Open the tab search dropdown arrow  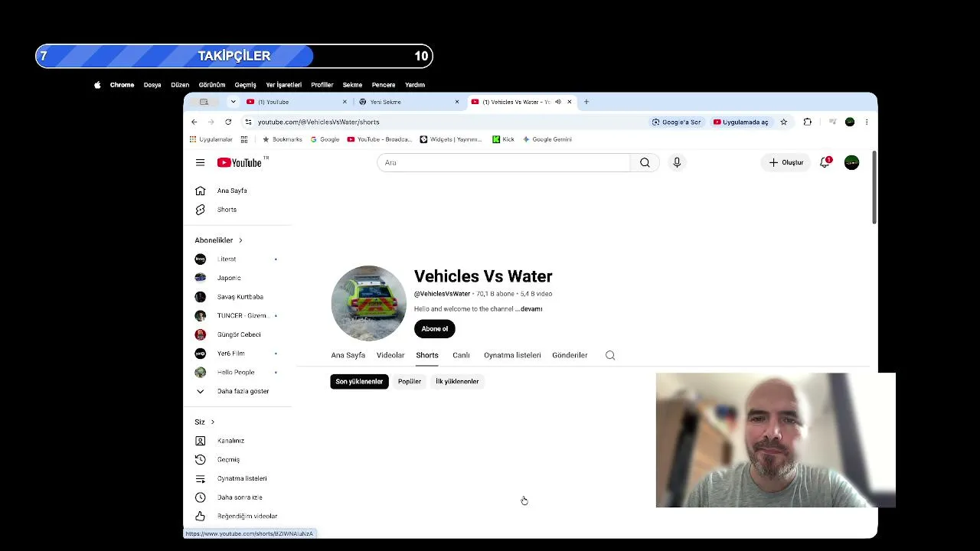pyautogui.click(x=234, y=102)
